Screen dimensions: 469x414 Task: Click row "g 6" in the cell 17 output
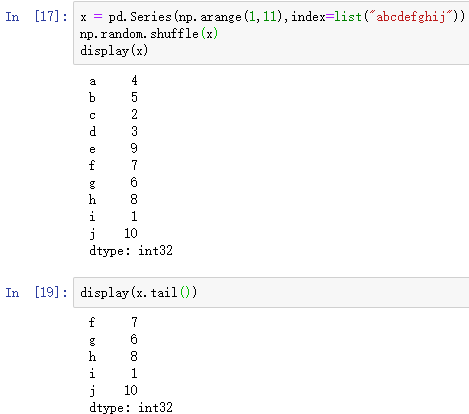(113, 183)
